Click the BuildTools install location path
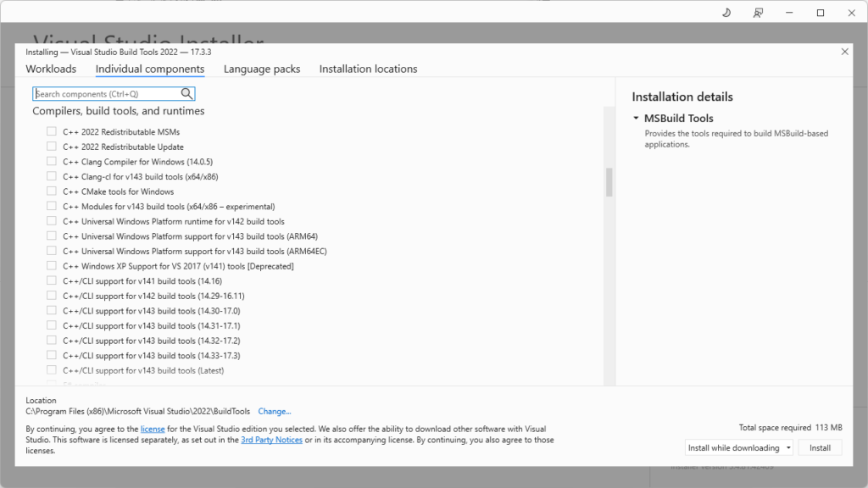Image resolution: width=868 pixels, height=488 pixels. (138, 411)
